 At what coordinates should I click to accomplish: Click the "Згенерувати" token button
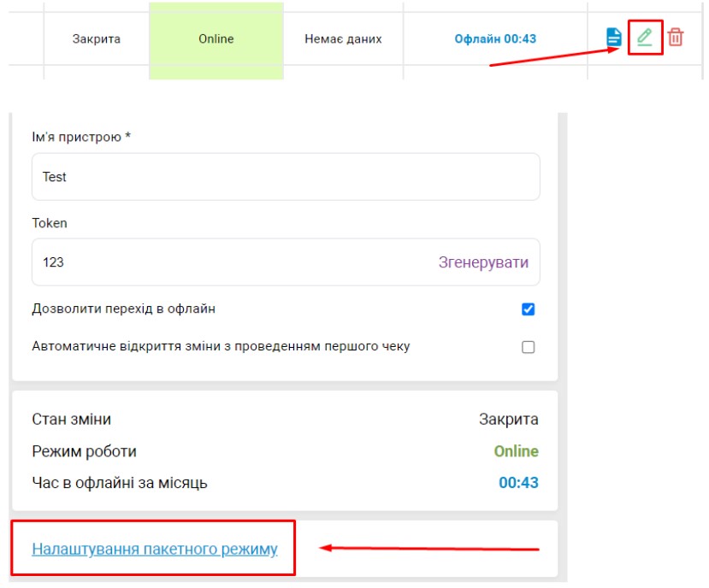click(x=483, y=262)
